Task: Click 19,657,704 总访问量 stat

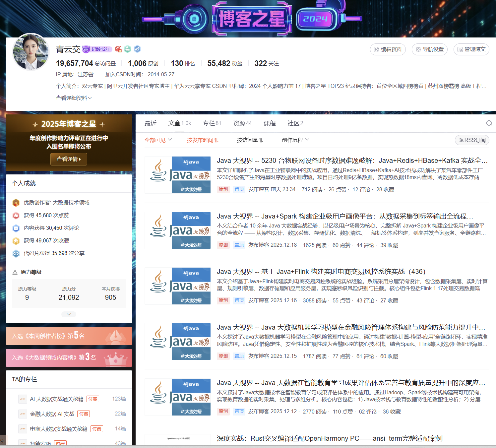Action: click(x=86, y=63)
